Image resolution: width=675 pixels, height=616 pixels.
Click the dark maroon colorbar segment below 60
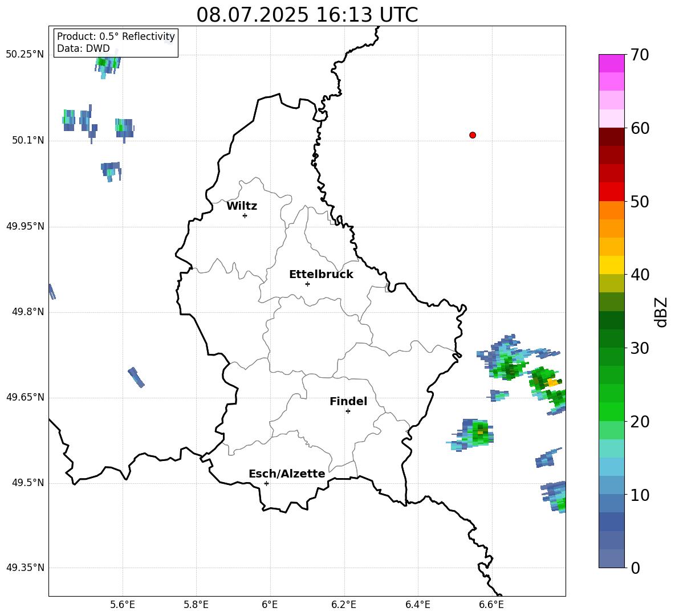coord(611,137)
